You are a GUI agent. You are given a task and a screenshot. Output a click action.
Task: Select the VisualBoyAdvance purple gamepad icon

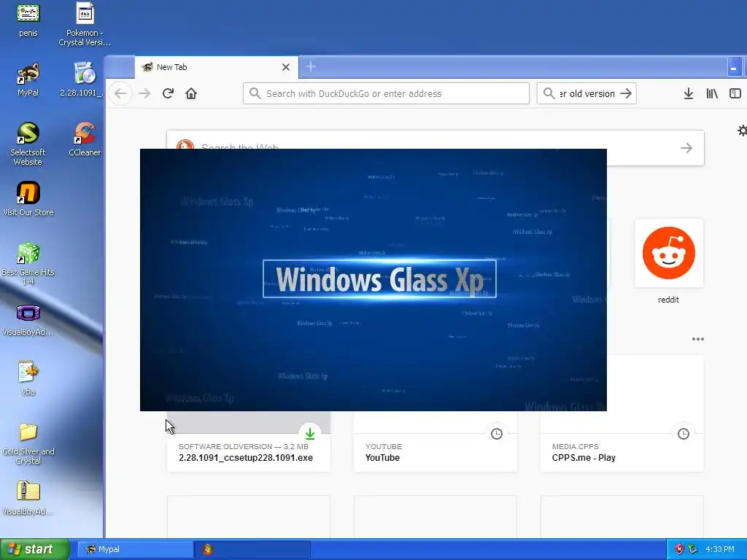click(28, 319)
